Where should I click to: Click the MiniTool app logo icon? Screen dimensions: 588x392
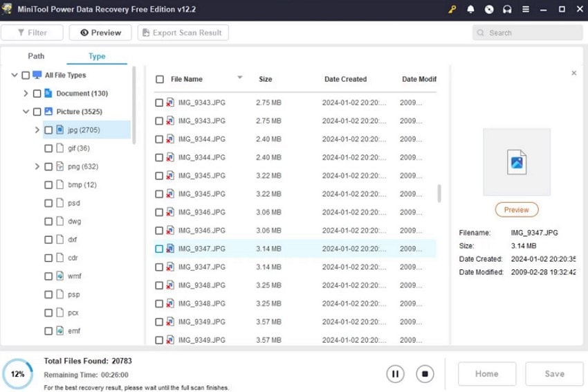[7, 9]
